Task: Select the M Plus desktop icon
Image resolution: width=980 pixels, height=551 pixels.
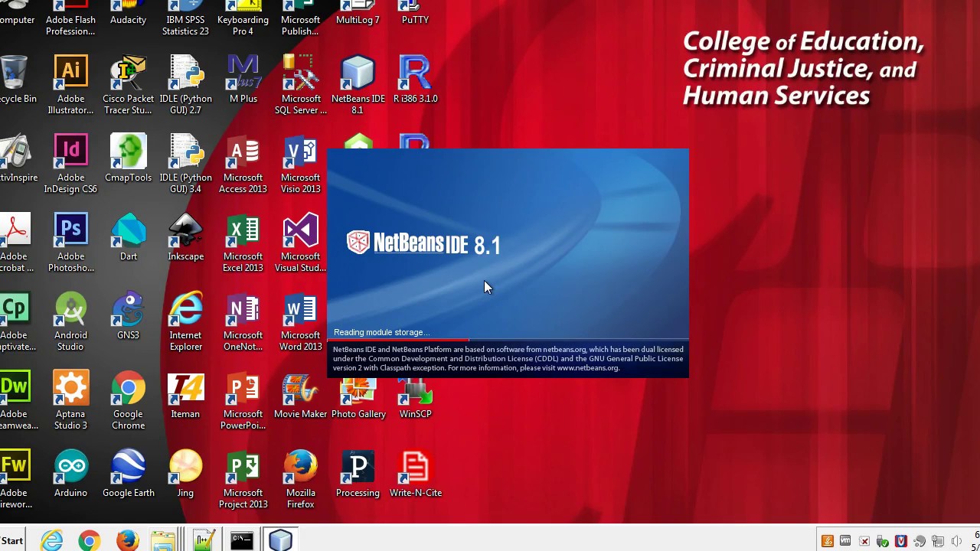Action: click(243, 80)
